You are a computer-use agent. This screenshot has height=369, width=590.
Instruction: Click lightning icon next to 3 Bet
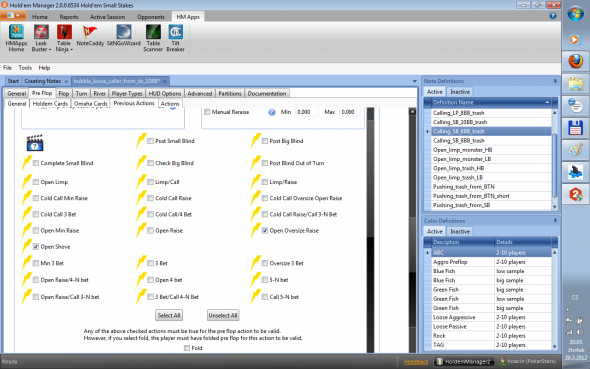(141, 263)
